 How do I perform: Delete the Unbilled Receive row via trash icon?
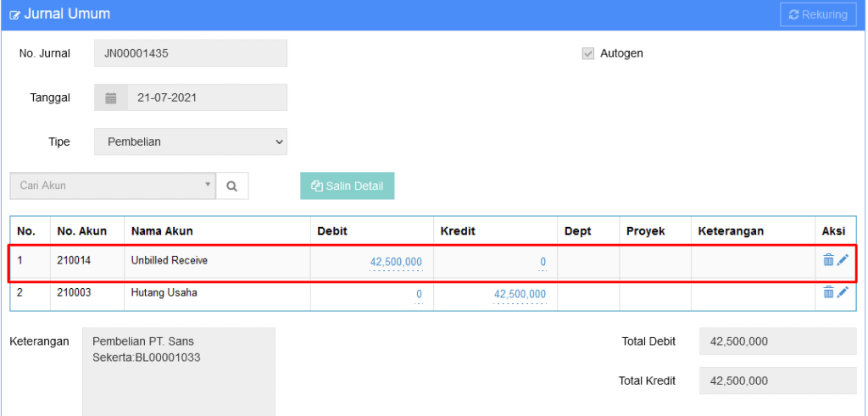click(828, 259)
